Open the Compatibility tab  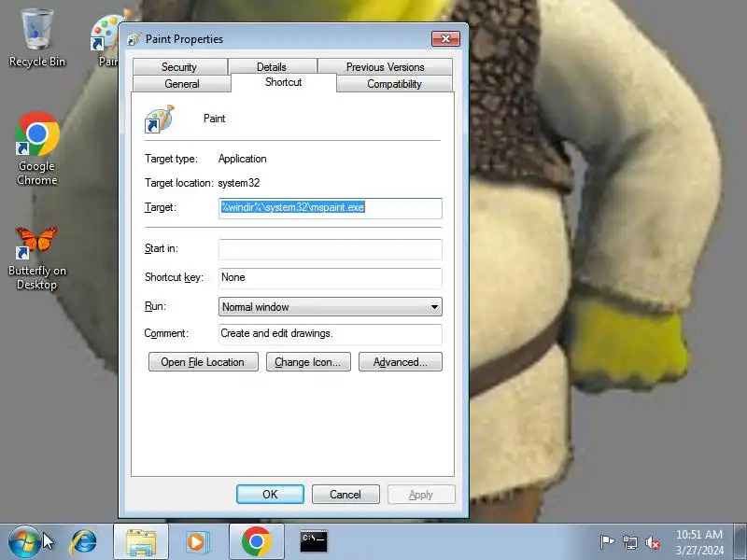coord(394,84)
